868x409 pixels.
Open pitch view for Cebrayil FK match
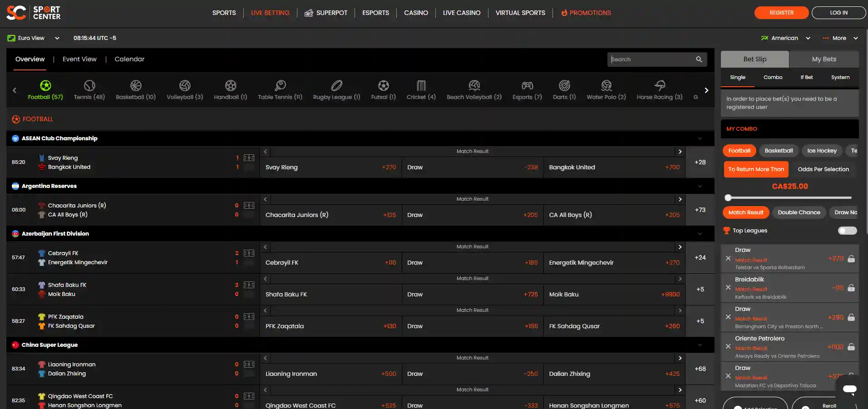tap(249, 253)
